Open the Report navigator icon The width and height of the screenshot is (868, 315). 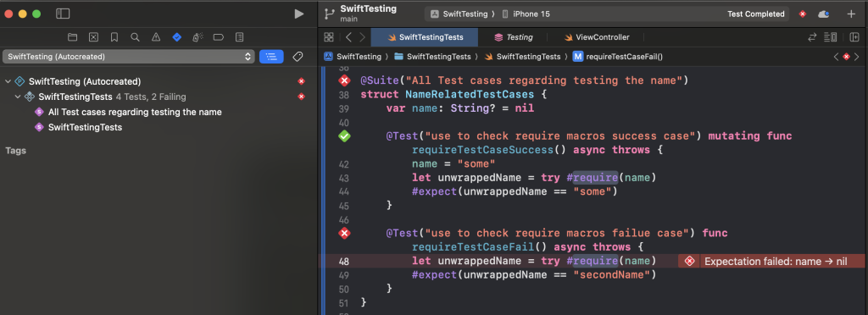[x=239, y=37]
